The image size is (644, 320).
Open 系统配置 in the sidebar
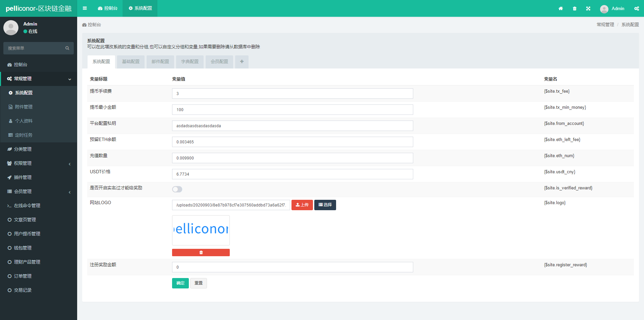[x=39, y=93]
